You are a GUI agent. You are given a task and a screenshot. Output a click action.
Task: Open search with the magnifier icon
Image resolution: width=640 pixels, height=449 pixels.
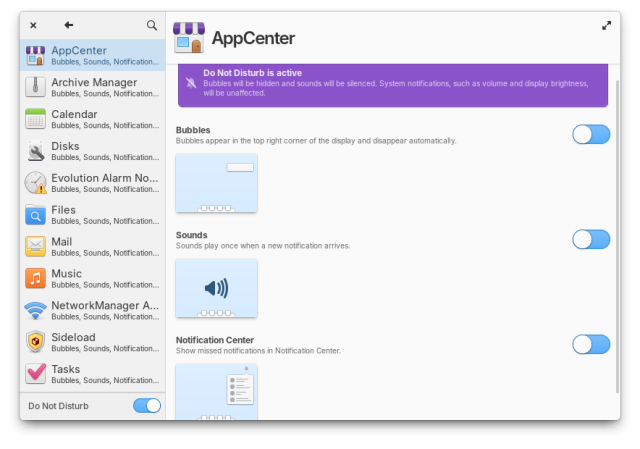coord(152,25)
